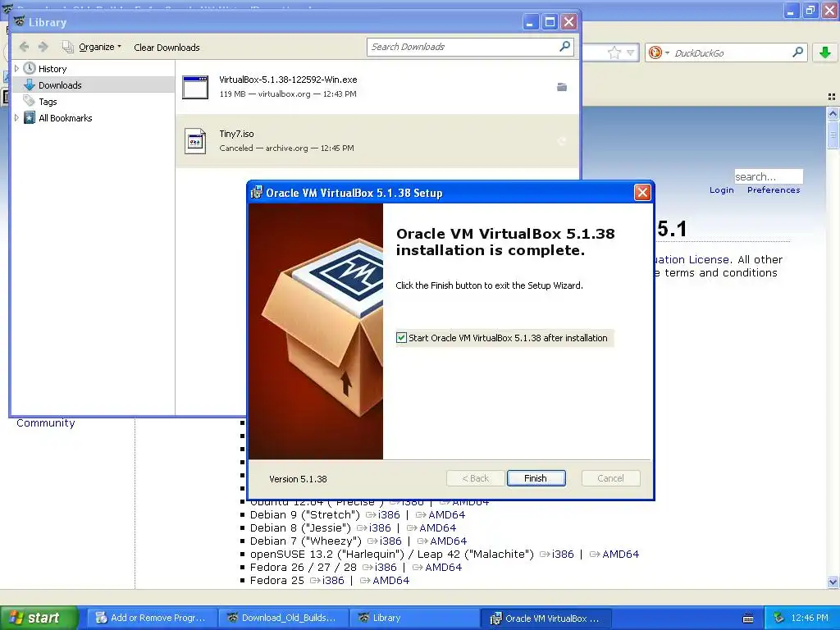Minimize the Library window

530,22
